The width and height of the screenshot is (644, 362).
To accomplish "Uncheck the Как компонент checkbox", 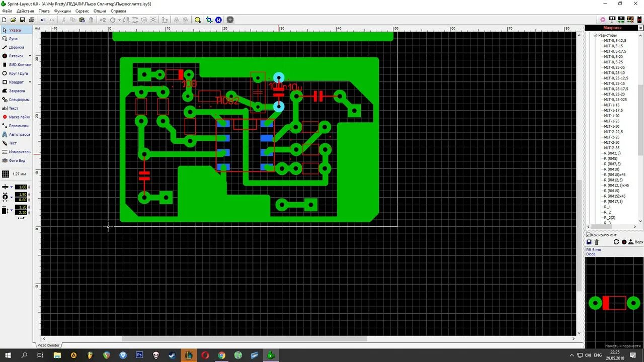I will point(588,235).
